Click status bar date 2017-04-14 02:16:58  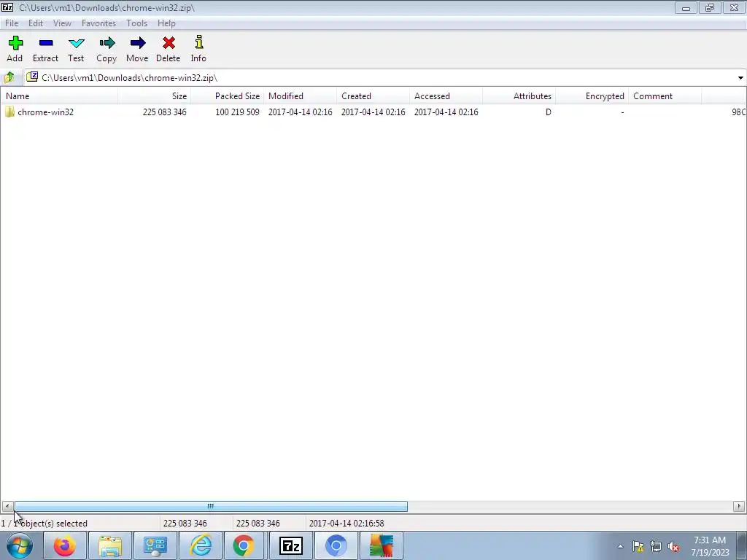tap(347, 523)
